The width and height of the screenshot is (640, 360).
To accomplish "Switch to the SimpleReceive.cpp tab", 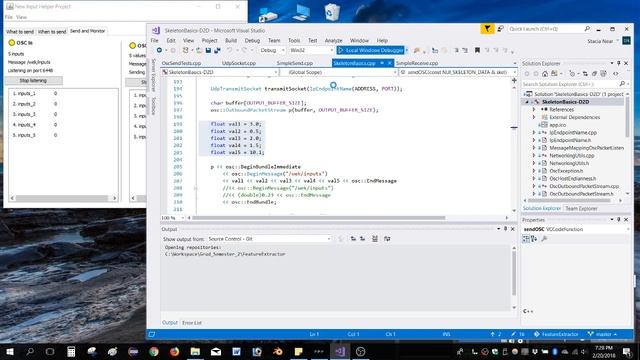I will pyautogui.click(x=417, y=63).
